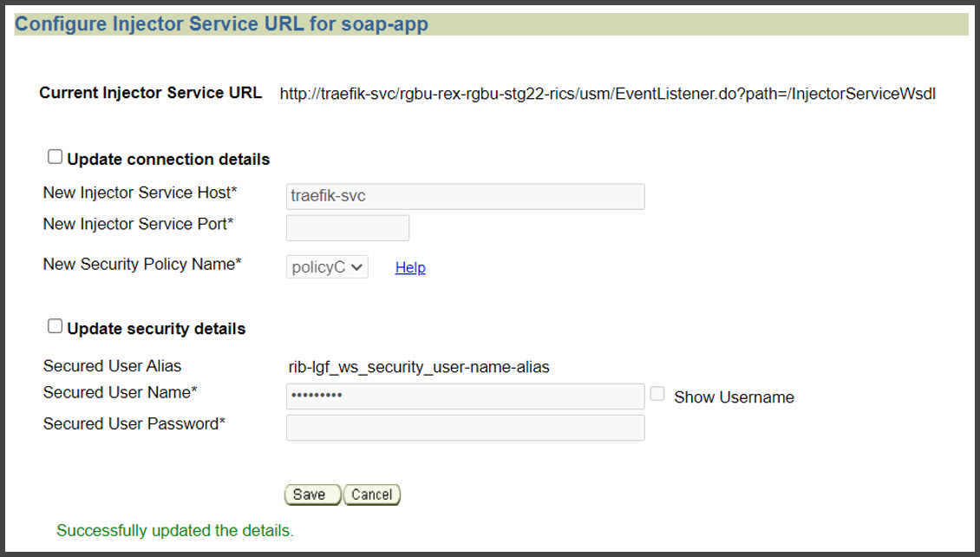Click the Save button
Image resolution: width=980 pixels, height=557 pixels.
click(x=312, y=494)
